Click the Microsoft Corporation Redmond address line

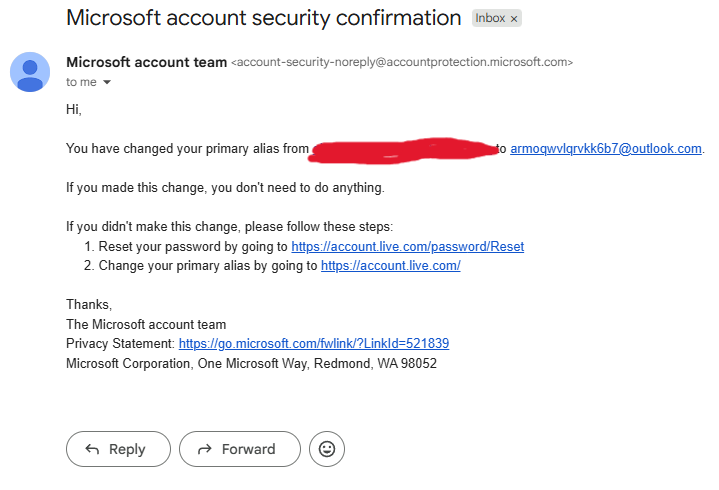click(x=251, y=363)
